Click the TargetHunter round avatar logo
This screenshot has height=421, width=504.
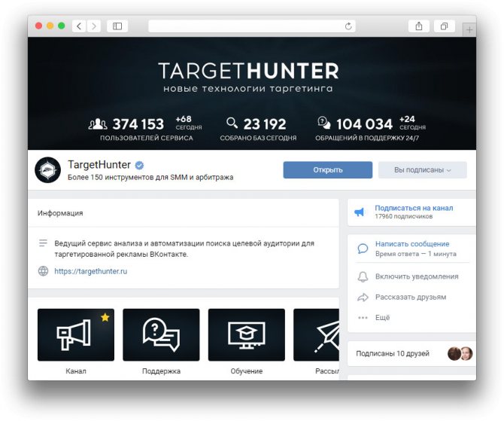coord(47,170)
